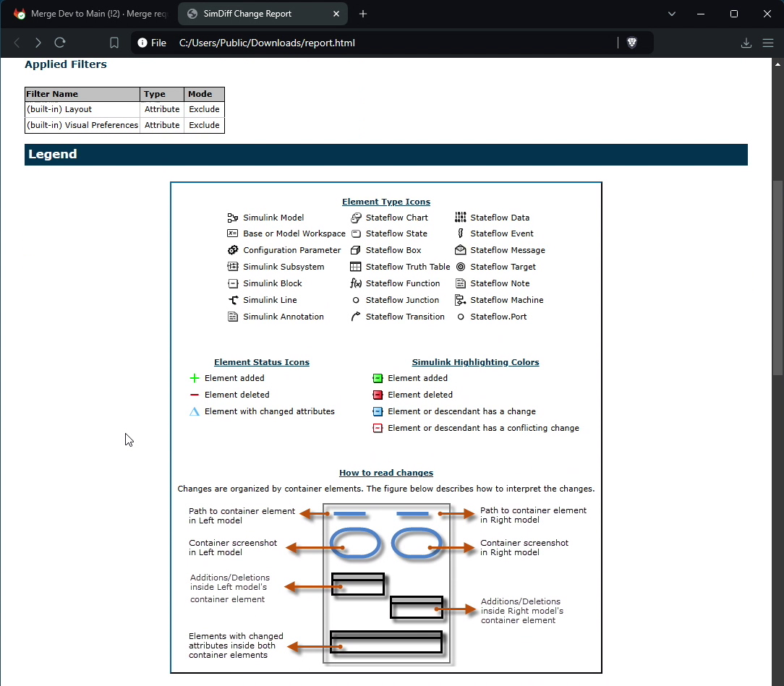This screenshot has height=686, width=784.
Task: Click the Path to container element in Right model label
Action: click(x=533, y=515)
